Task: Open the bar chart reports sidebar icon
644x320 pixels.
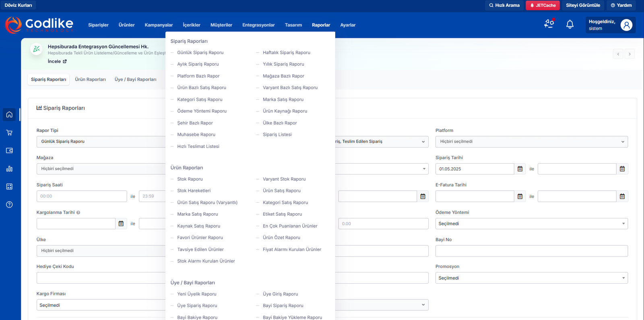Action: (x=9, y=169)
